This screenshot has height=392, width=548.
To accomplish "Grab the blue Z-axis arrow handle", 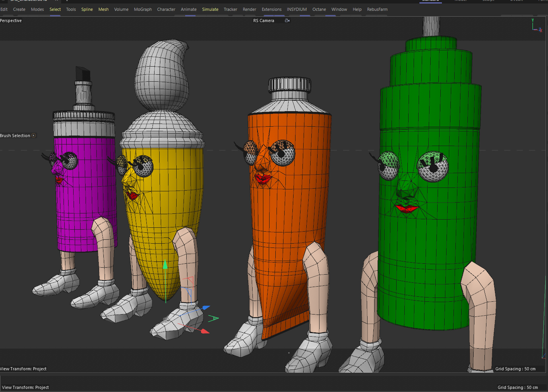I will click(x=206, y=308).
